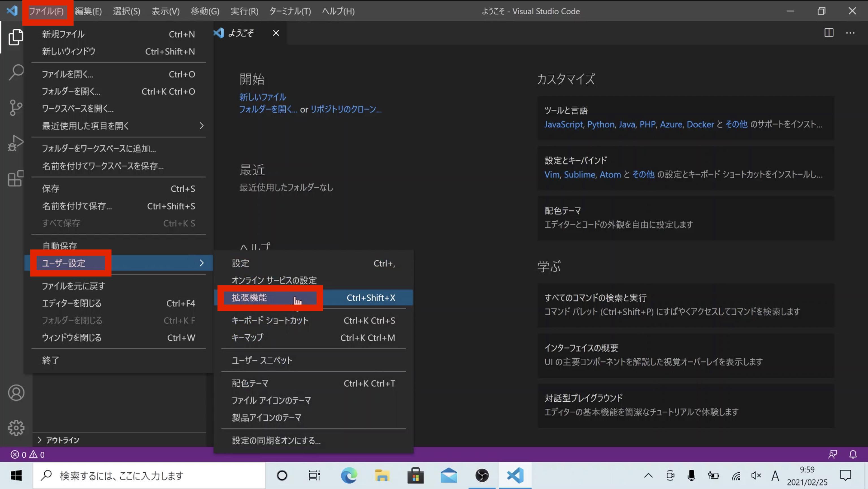
Task: Open the 編集(E) menu
Action: pyautogui.click(x=88, y=11)
